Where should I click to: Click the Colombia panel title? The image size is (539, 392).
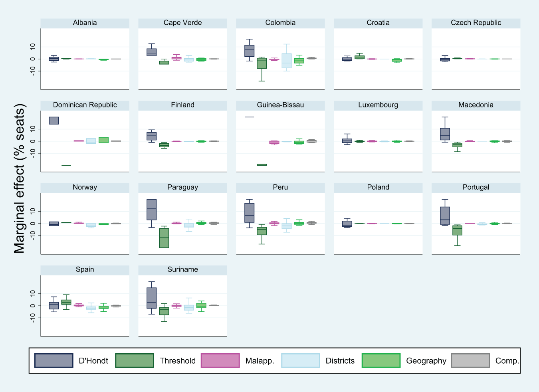point(280,23)
